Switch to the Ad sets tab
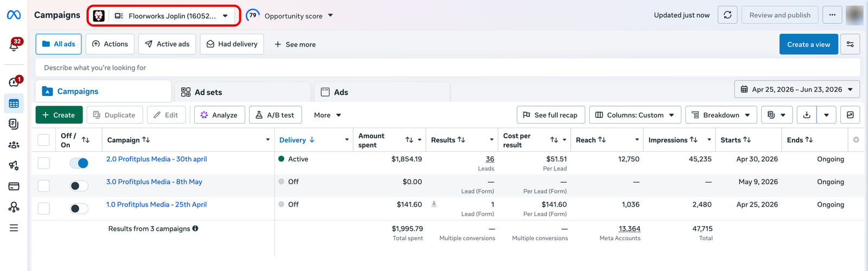This screenshot has width=868, height=271. (x=242, y=92)
